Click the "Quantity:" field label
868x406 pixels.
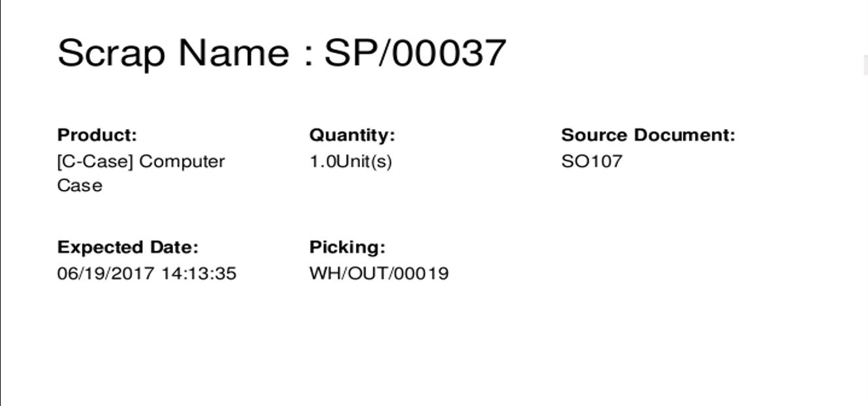[x=352, y=136]
